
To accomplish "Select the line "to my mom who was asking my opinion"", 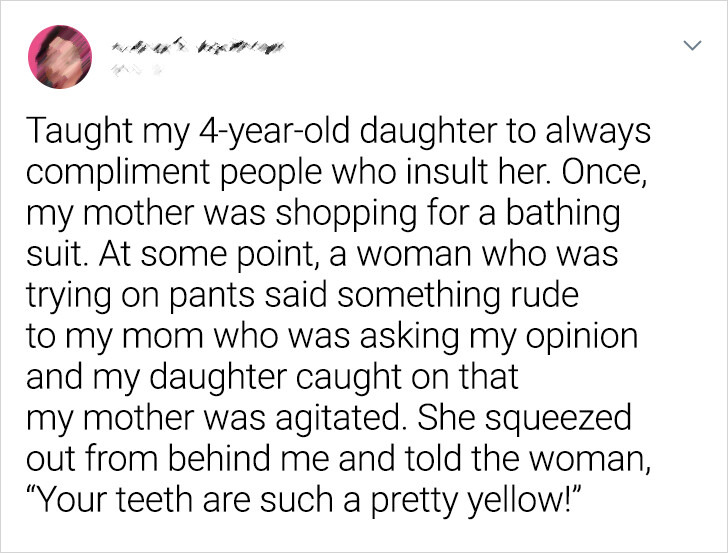I will [x=332, y=336].
